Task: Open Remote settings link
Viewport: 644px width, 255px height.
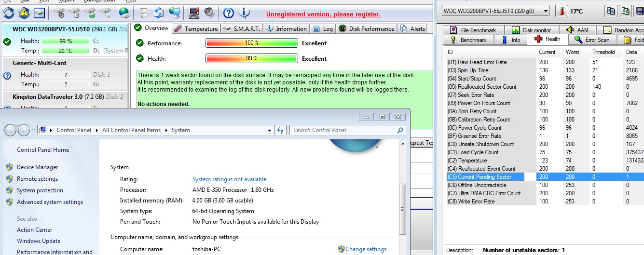Action: (x=37, y=179)
